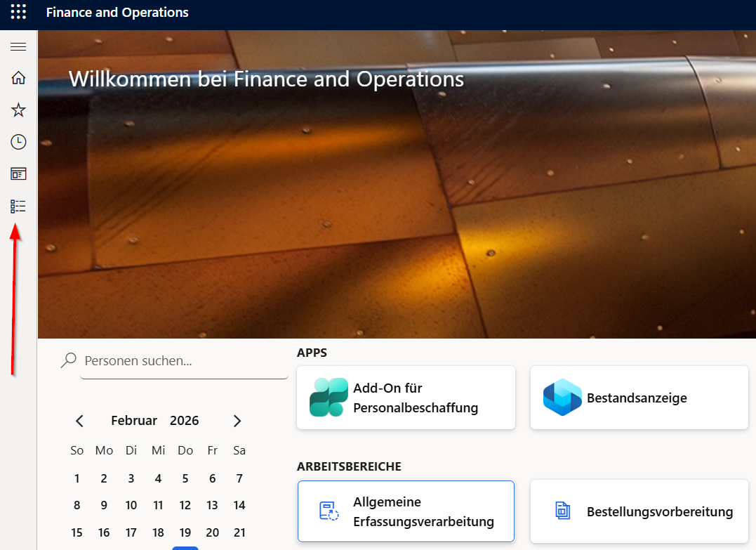Screen dimensions: 756x550
Task: Select calendar day 17
Action: [x=131, y=532]
